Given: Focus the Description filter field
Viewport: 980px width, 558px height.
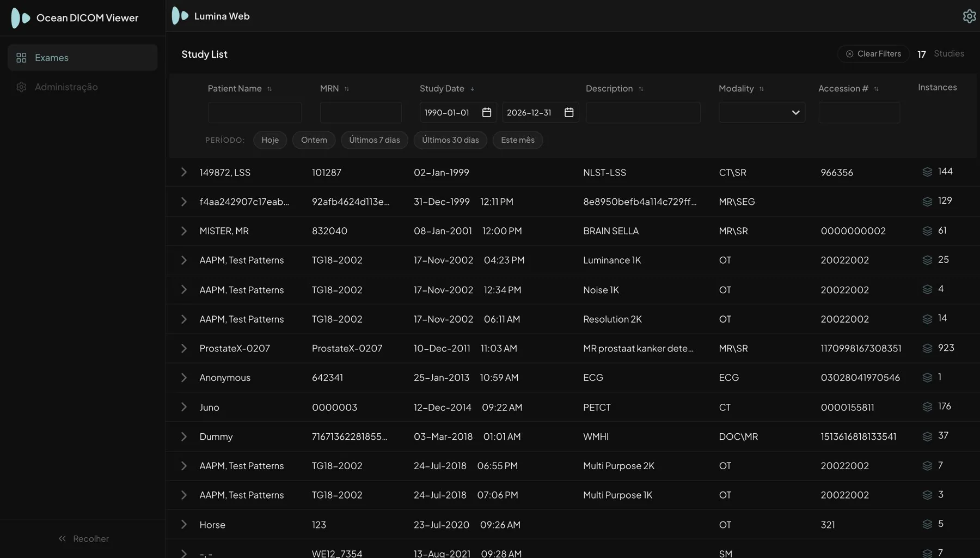Looking at the screenshot, I should tap(643, 112).
